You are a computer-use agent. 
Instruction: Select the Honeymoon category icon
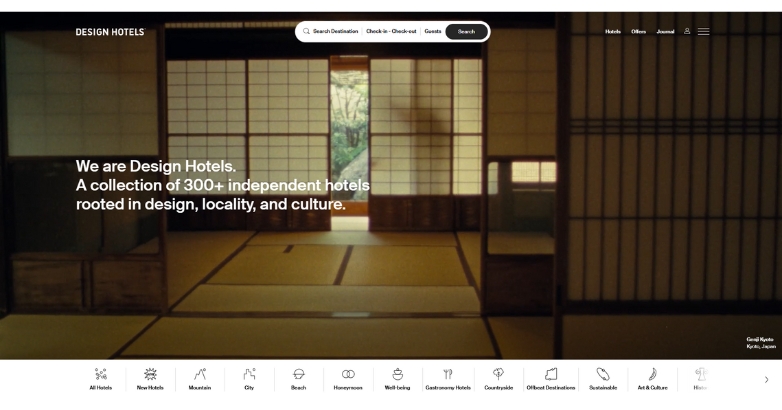348,374
